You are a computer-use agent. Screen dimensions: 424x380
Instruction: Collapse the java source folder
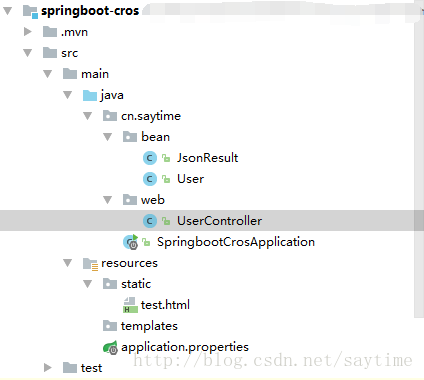tap(68, 95)
